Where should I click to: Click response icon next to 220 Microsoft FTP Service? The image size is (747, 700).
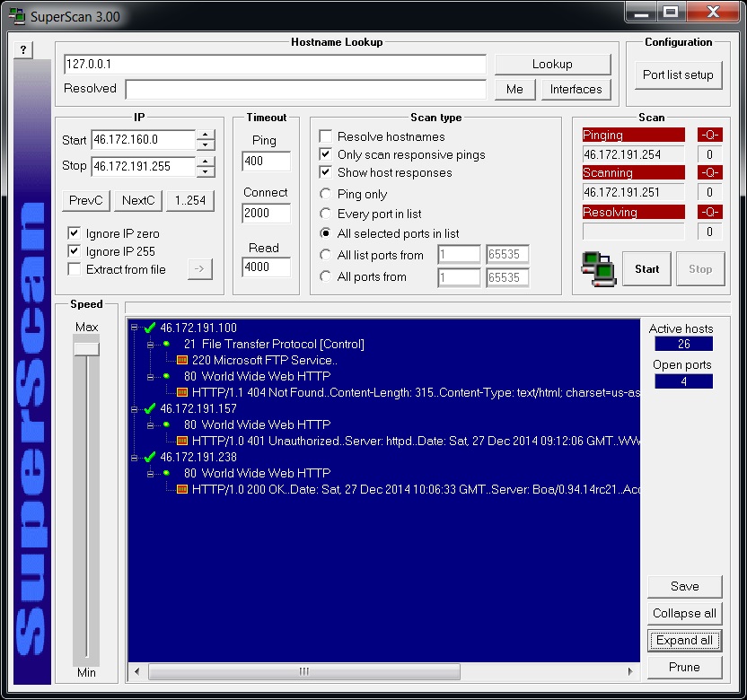[182, 360]
